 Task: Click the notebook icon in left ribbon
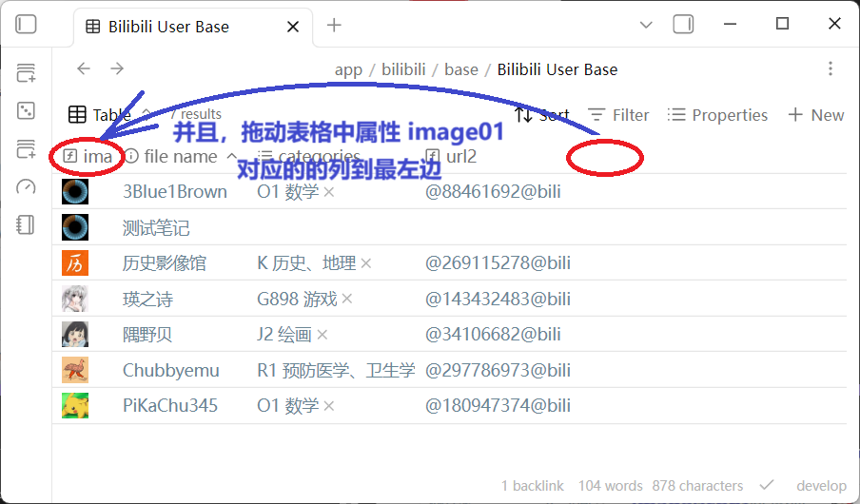tap(26, 224)
